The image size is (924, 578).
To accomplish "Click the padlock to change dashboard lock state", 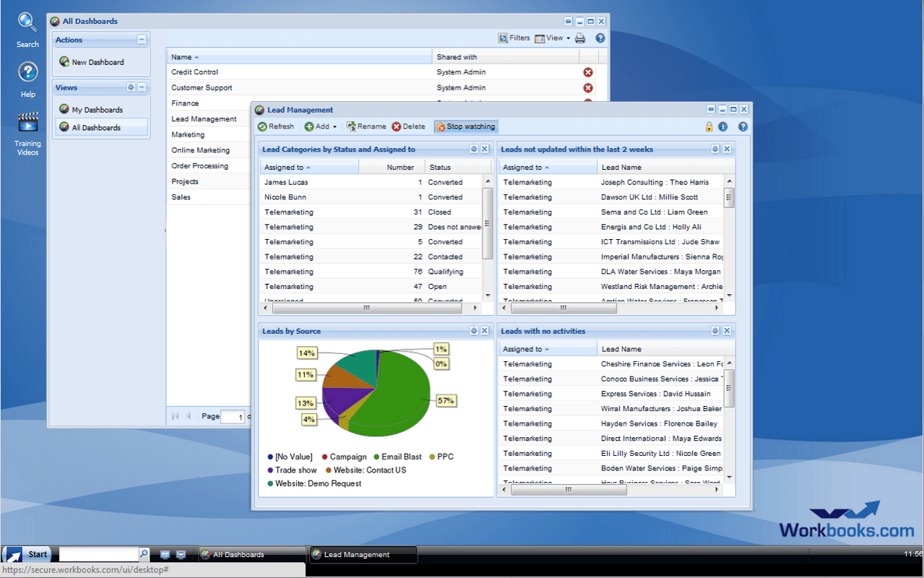I will [709, 126].
